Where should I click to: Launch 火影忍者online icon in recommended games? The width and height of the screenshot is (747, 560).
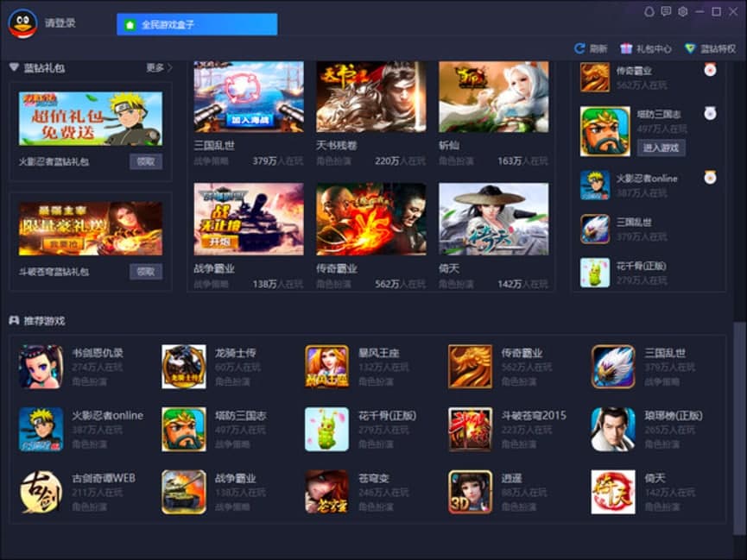pos(41,429)
